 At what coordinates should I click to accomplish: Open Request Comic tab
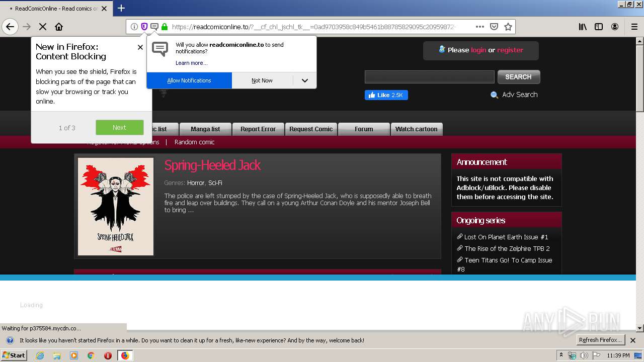tap(311, 129)
